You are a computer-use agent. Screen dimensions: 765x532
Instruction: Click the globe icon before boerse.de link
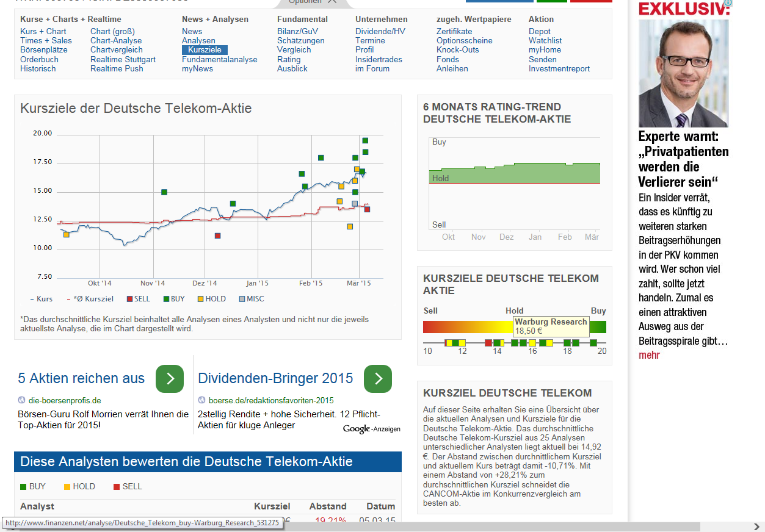[202, 400]
